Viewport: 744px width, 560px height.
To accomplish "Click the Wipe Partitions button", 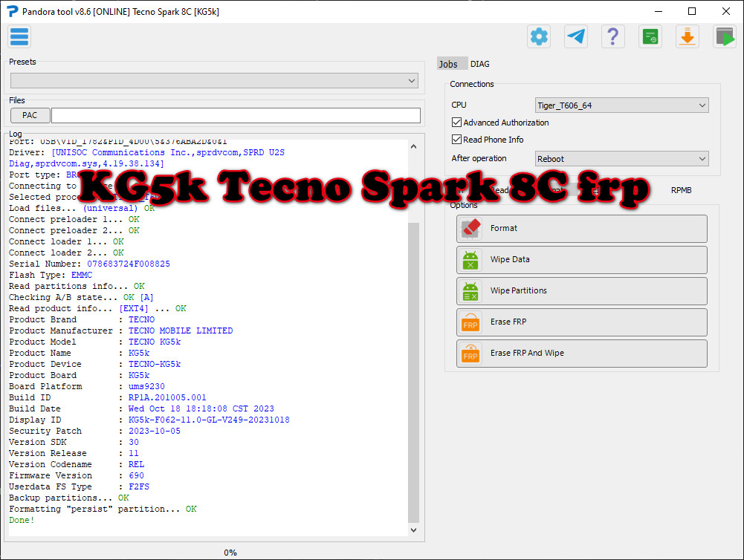I will [582, 290].
